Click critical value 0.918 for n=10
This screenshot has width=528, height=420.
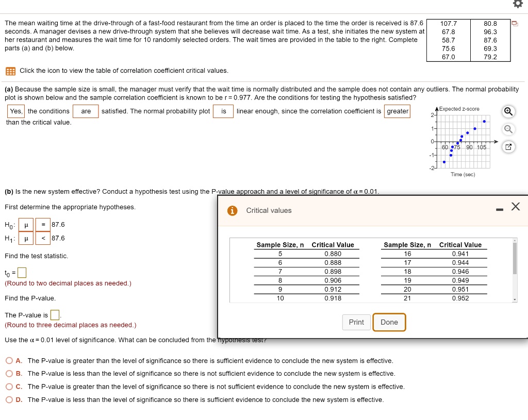[x=333, y=298]
